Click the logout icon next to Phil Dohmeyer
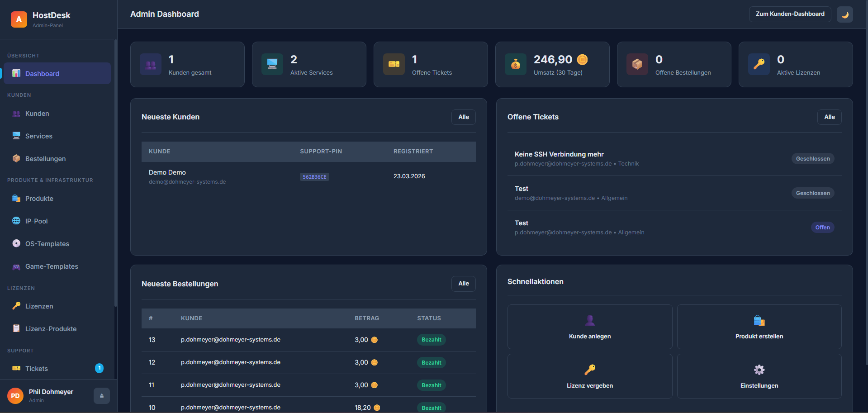 pyautogui.click(x=101, y=395)
